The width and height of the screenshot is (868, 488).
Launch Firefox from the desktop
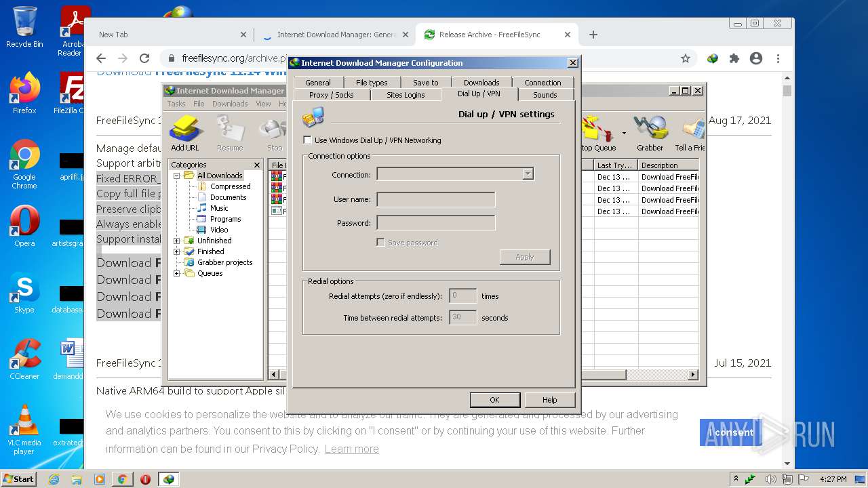24,93
